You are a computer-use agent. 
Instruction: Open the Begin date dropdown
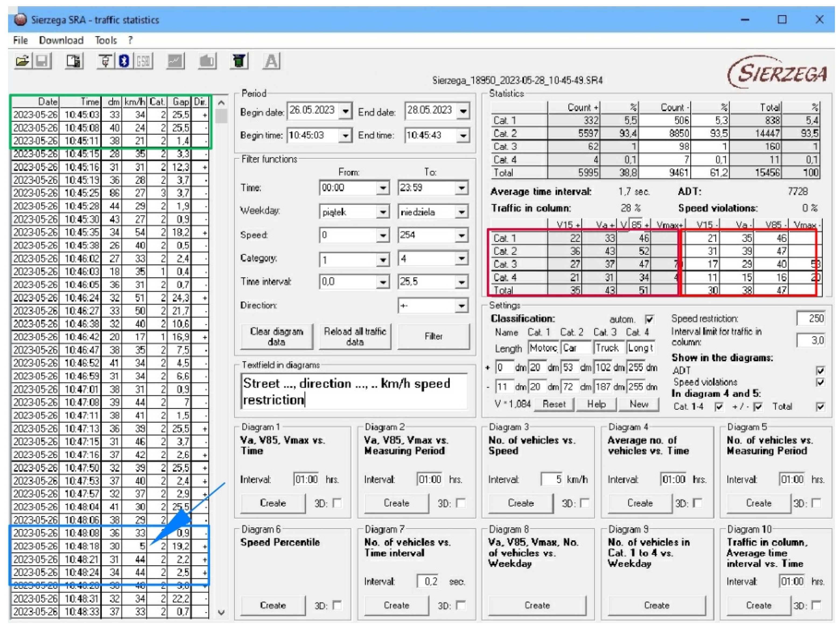click(345, 111)
